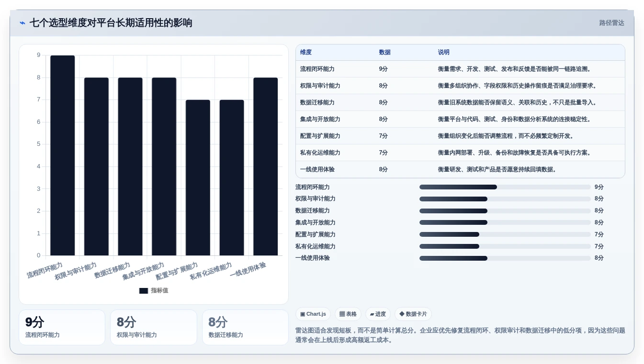Click the description starting 衡量平台与代码

coord(516,119)
